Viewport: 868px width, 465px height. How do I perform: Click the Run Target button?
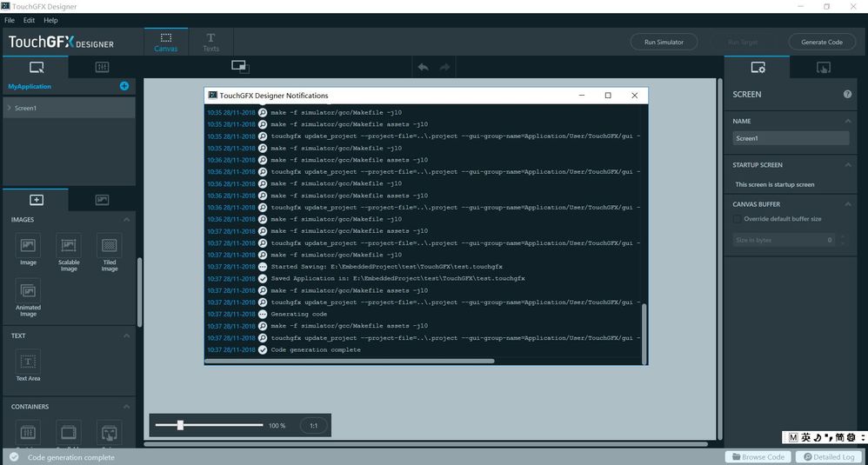[743, 42]
